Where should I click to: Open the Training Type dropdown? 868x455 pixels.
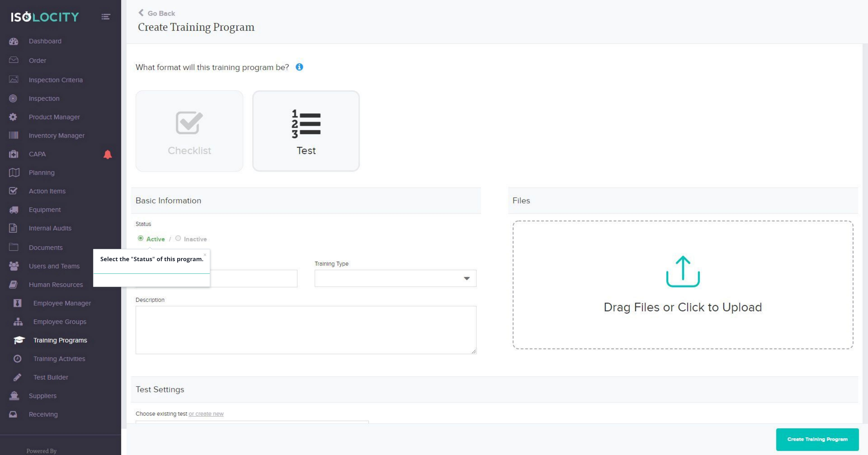(x=395, y=278)
